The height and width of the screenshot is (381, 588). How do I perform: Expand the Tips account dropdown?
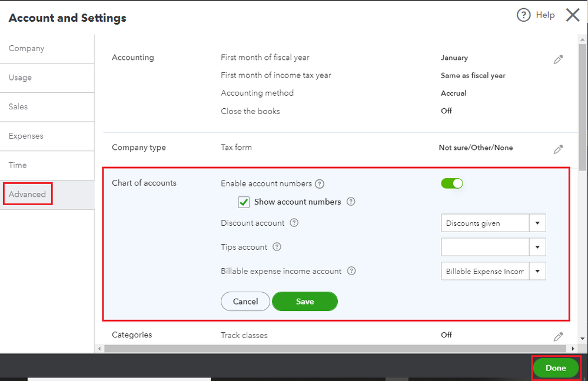[537, 247]
